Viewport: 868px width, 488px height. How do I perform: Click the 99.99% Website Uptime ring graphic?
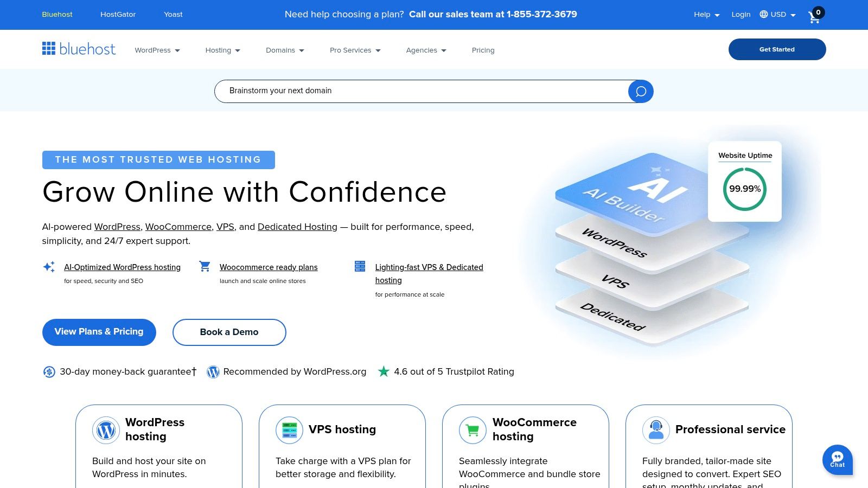coord(744,189)
